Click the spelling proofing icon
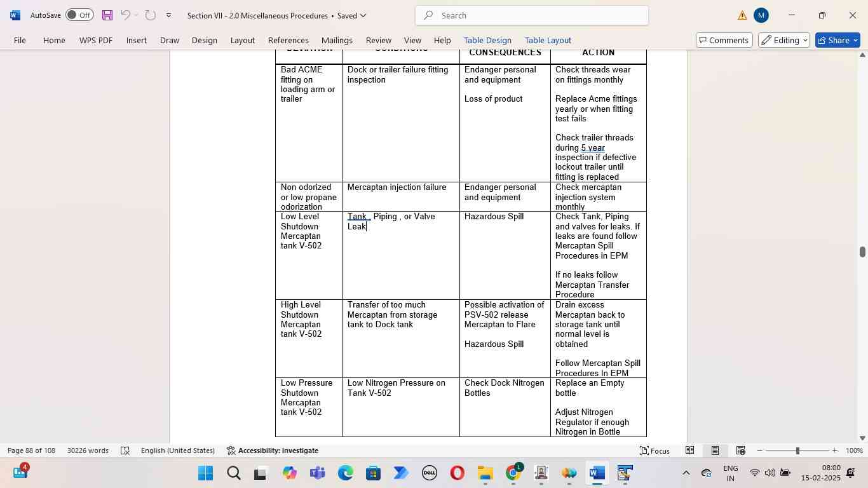Viewport: 868px width, 488px height. tap(125, 451)
